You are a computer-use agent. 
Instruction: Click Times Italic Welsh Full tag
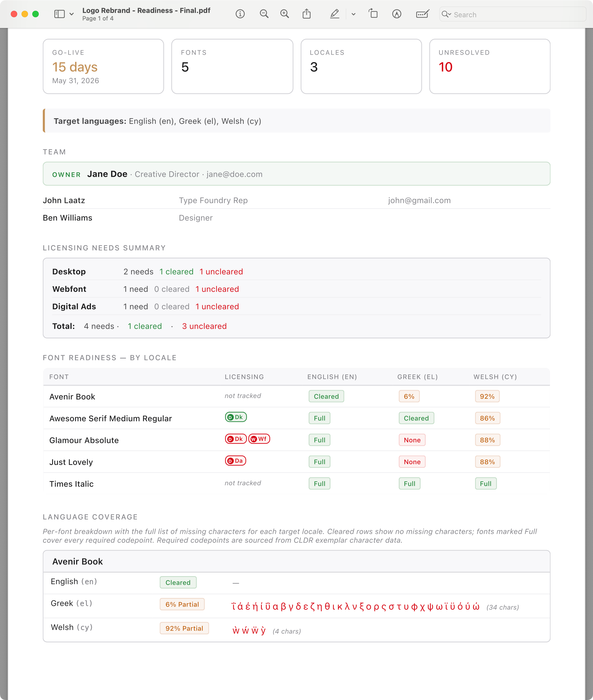tap(486, 484)
